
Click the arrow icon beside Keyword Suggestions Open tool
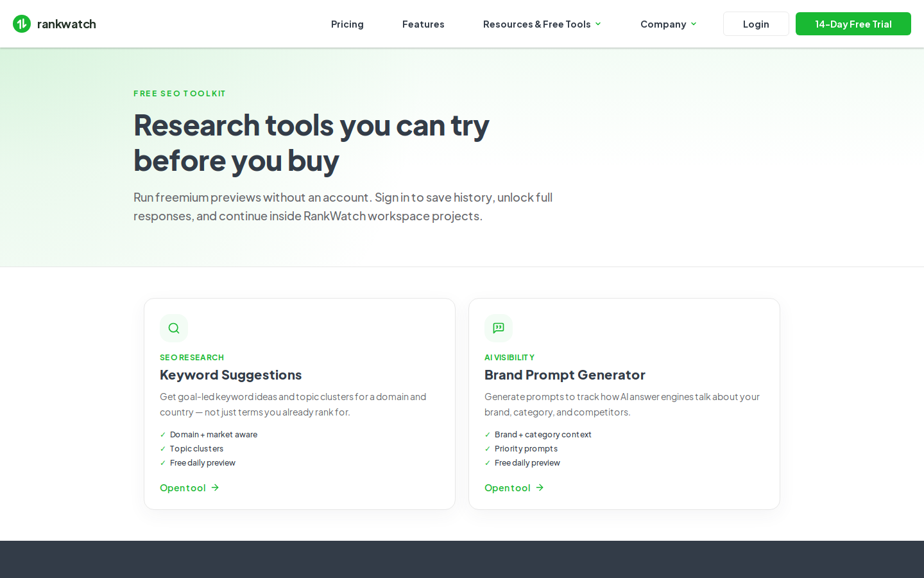tap(216, 487)
